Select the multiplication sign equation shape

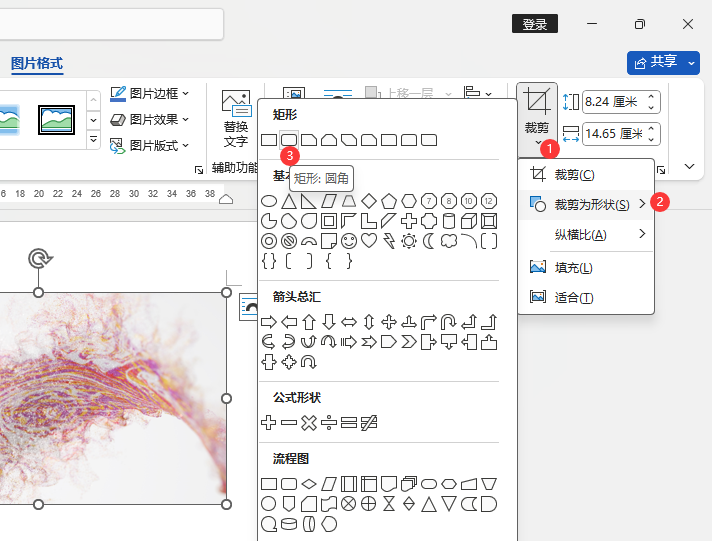(x=309, y=422)
